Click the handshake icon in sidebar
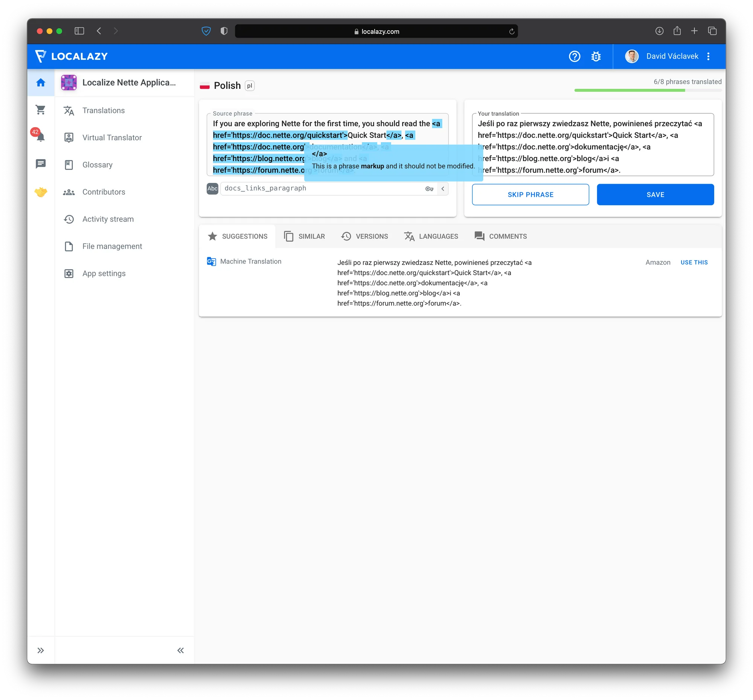 pos(41,192)
